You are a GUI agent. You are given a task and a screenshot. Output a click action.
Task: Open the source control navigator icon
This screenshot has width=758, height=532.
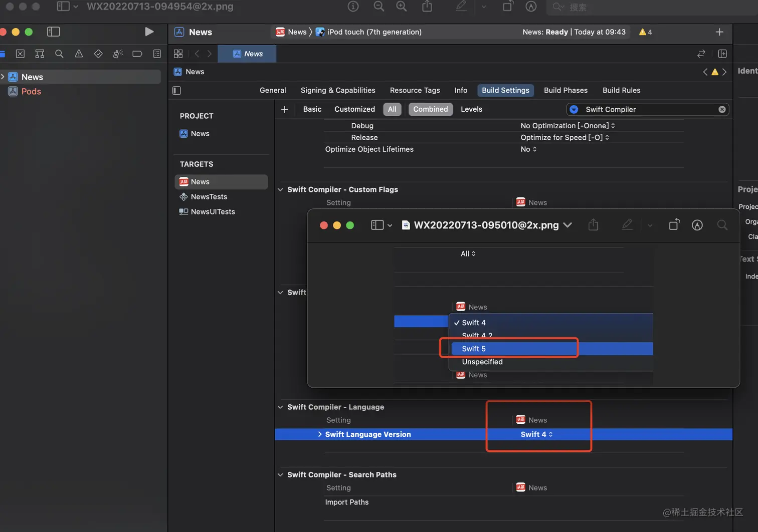click(x=20, y=54)
